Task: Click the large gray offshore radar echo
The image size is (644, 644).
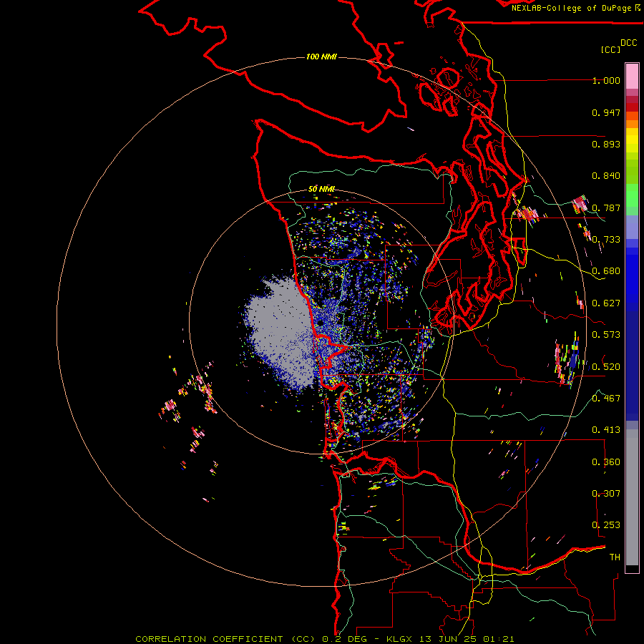Action: (280, 333)
